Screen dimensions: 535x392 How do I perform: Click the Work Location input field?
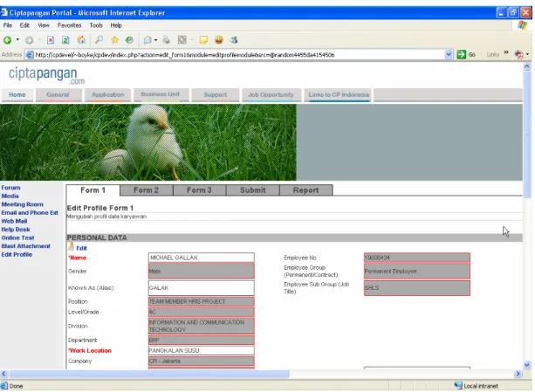202,350
